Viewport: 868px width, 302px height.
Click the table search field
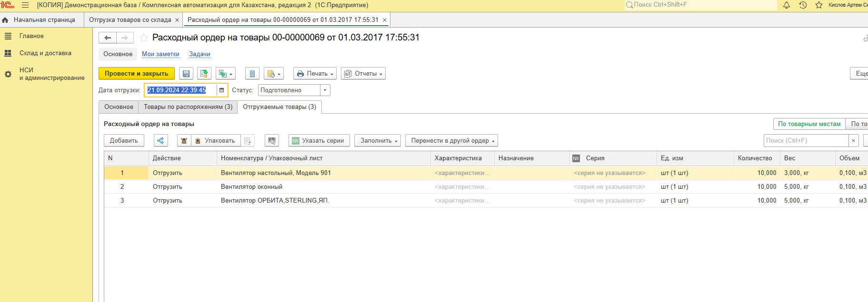(806, 141)
